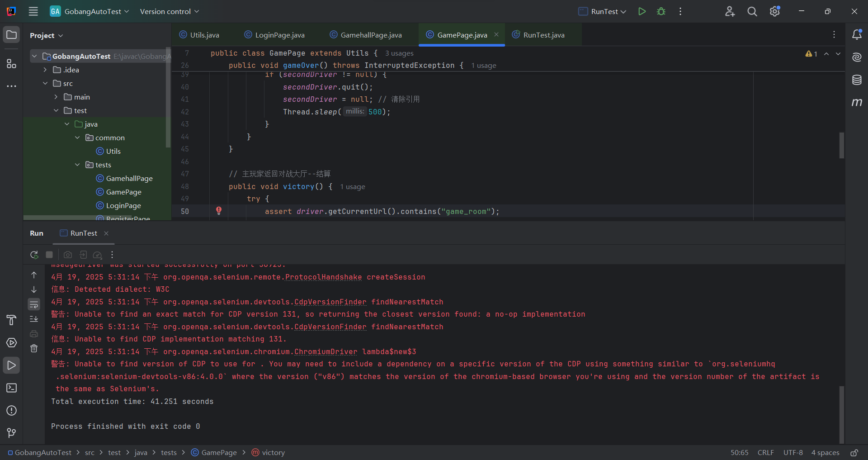Image resolution: width=868 pixels, height=460 pixels.
Task: Change file encoding UTF-8
Action: pos(793,452)
